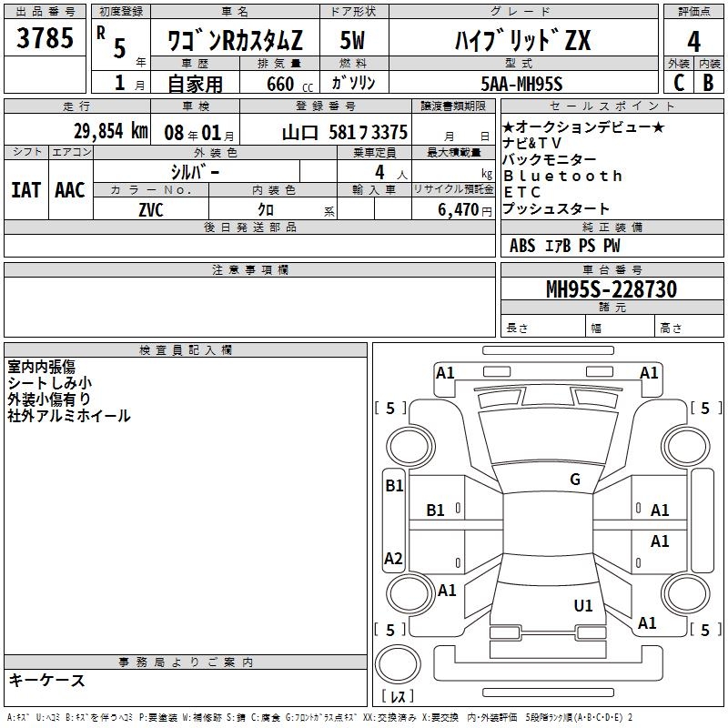Click inspector note 外装小傷有り
The height and width of the screenshot is (728, 728).
49,399
